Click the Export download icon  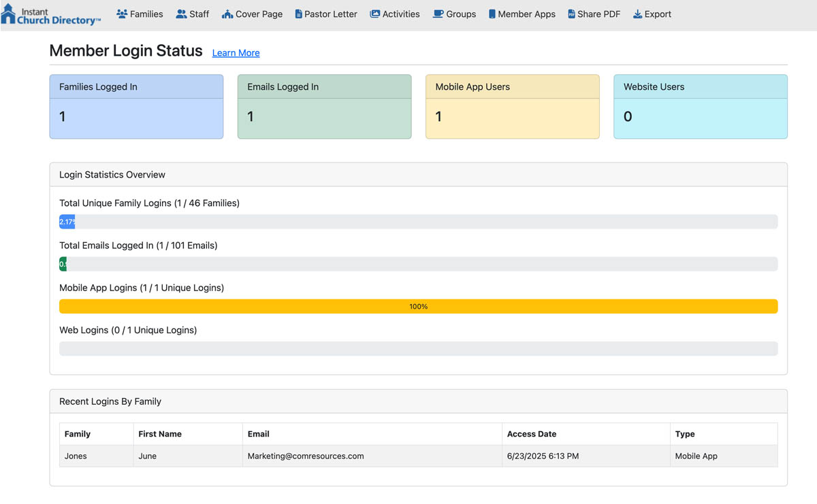click(x=637, y=14)
